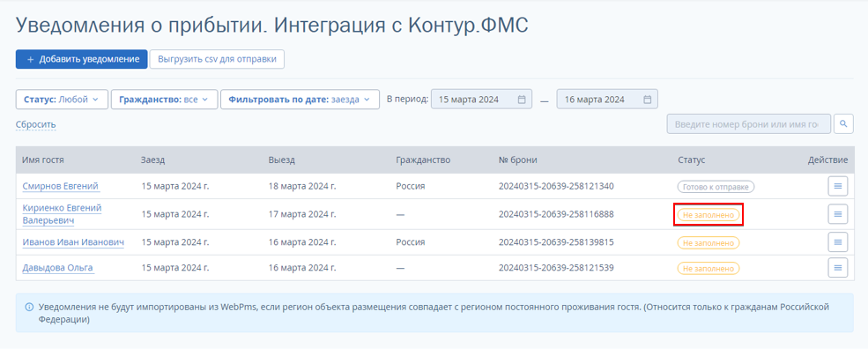Open the Фильтровать по дате: заезда dropdown
This screenshot has width=868, height=349.
300,100
